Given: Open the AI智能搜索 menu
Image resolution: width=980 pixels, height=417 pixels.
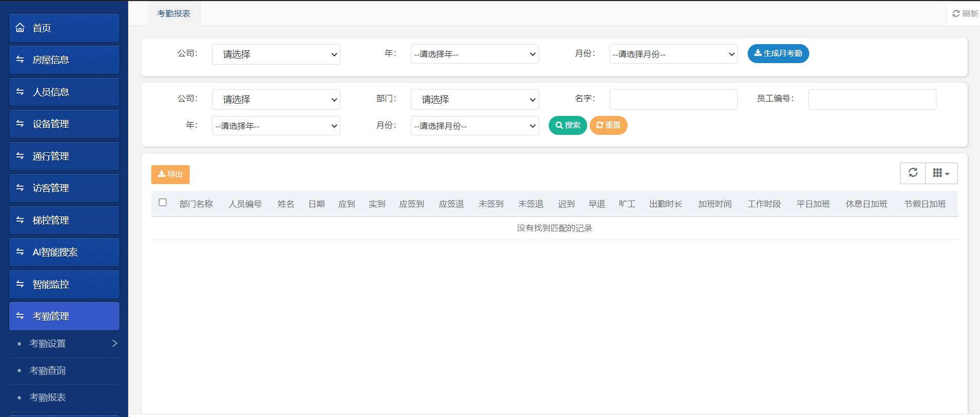Looking at the screenshot, I should pos(64,252).
